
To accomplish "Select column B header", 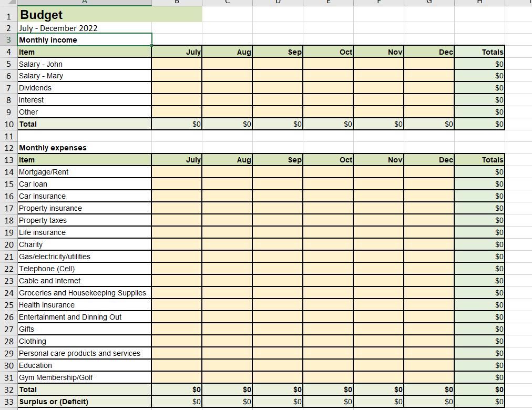I will pos(177,2).
